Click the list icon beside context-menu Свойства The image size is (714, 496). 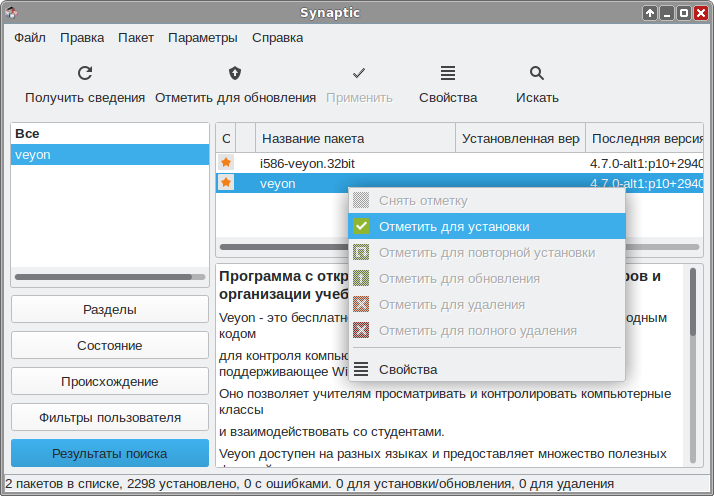pyautogui.click(x=361, y=369)
